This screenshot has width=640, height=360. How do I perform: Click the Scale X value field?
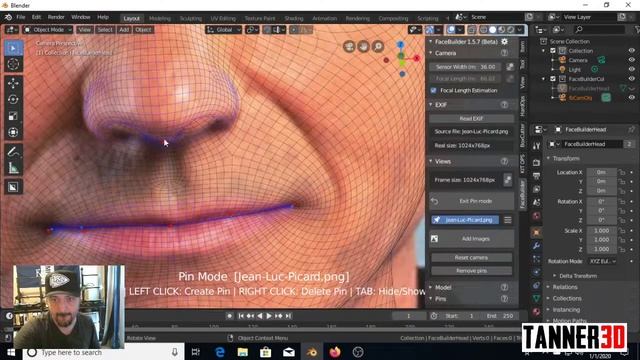(x=602, y=231)
